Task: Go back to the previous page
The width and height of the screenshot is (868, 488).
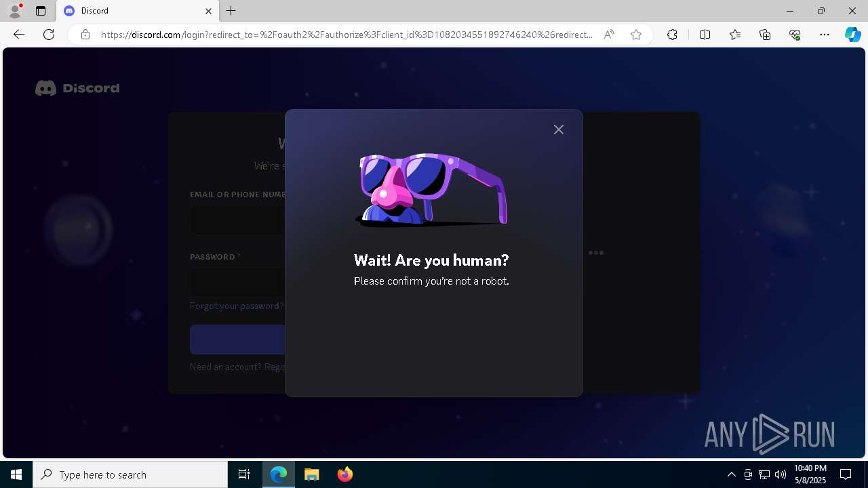Action: 19,35
